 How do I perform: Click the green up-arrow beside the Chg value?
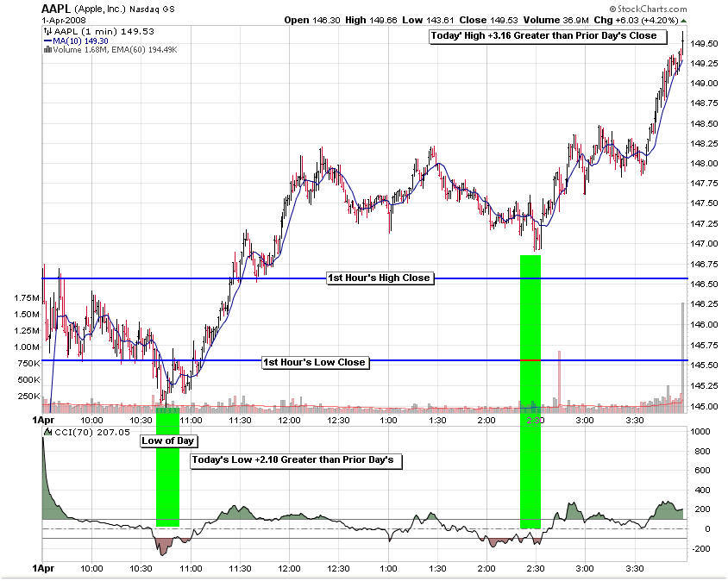pyautogui.click(x=684, y=21)
